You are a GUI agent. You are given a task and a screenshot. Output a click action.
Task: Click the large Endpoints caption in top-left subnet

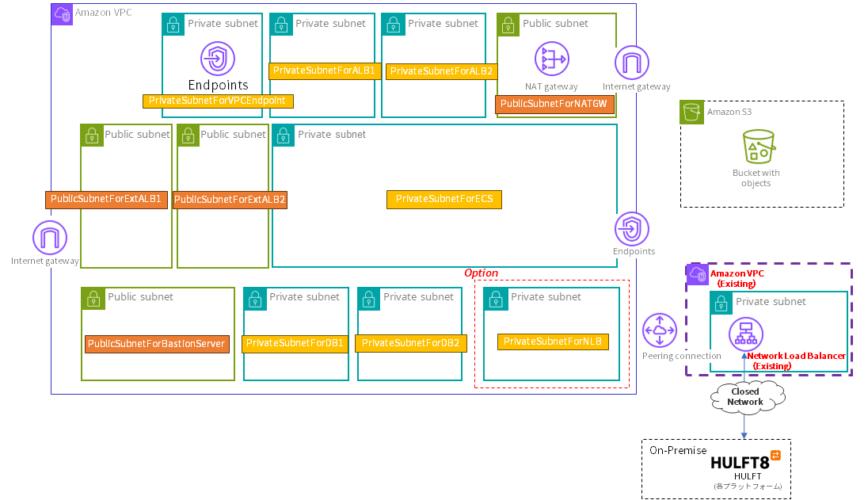point(218,85)
